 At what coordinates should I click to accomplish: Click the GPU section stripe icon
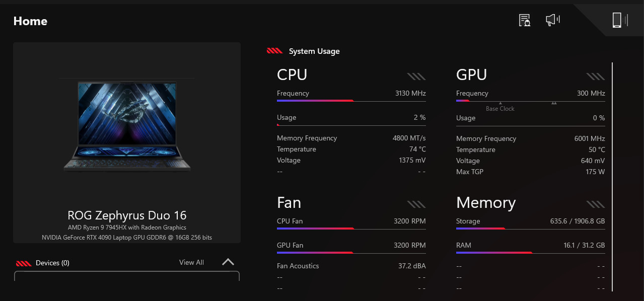point(596,77)
